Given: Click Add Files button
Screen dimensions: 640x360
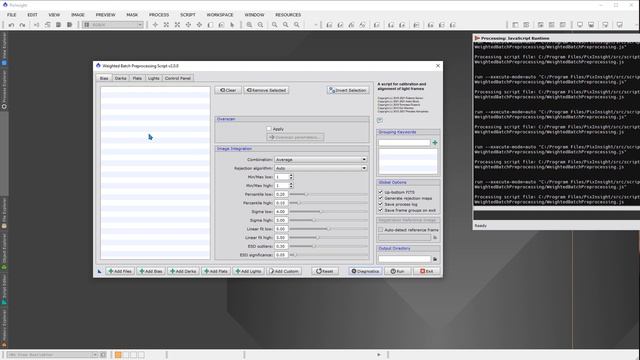Looking at the screenshot, I should (x=120, y=271).
